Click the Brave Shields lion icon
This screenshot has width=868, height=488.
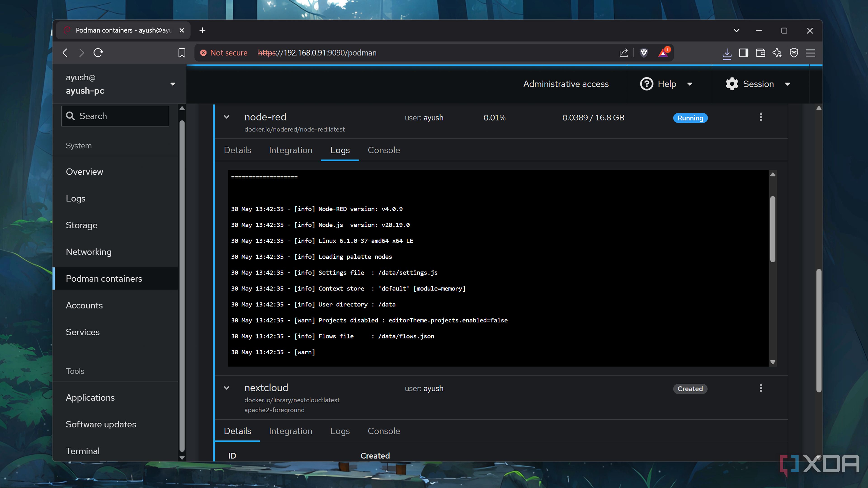tap(644, 53)
